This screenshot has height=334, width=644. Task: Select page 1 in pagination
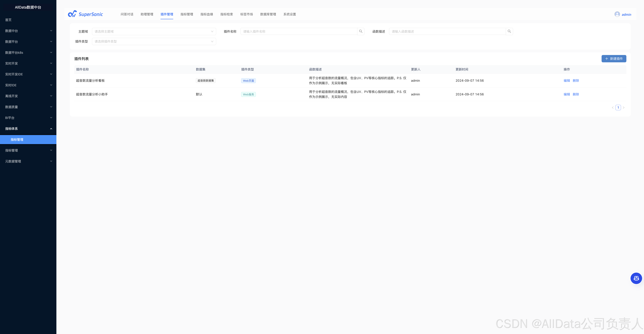[618, 107]
